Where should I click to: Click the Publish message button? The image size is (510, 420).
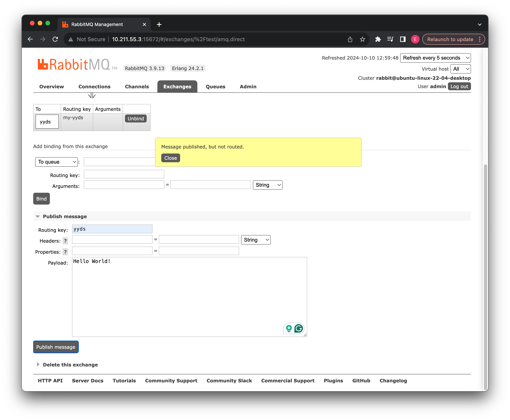[x=56, y=347]
